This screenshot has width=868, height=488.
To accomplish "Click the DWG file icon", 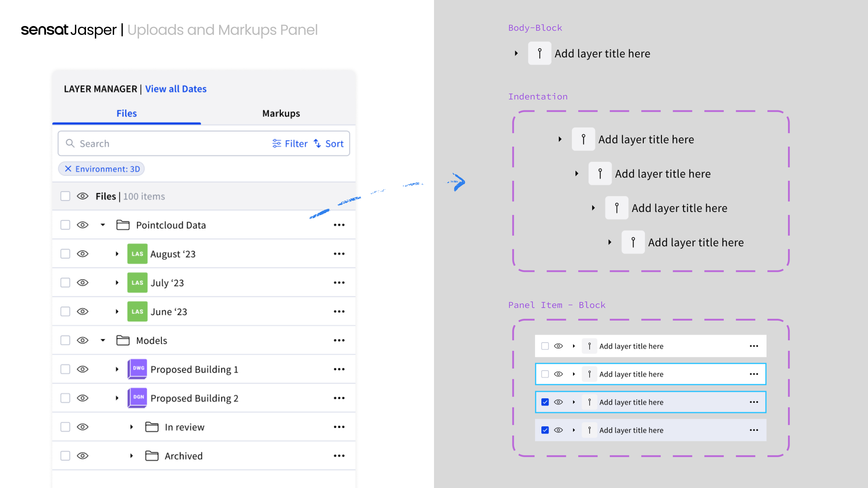I will click(x=137, y=369).
